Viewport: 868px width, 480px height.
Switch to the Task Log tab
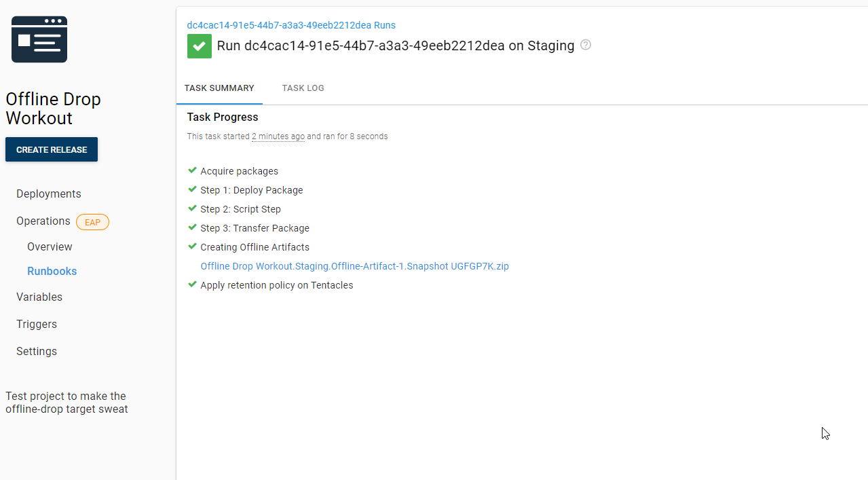[303, 88]
